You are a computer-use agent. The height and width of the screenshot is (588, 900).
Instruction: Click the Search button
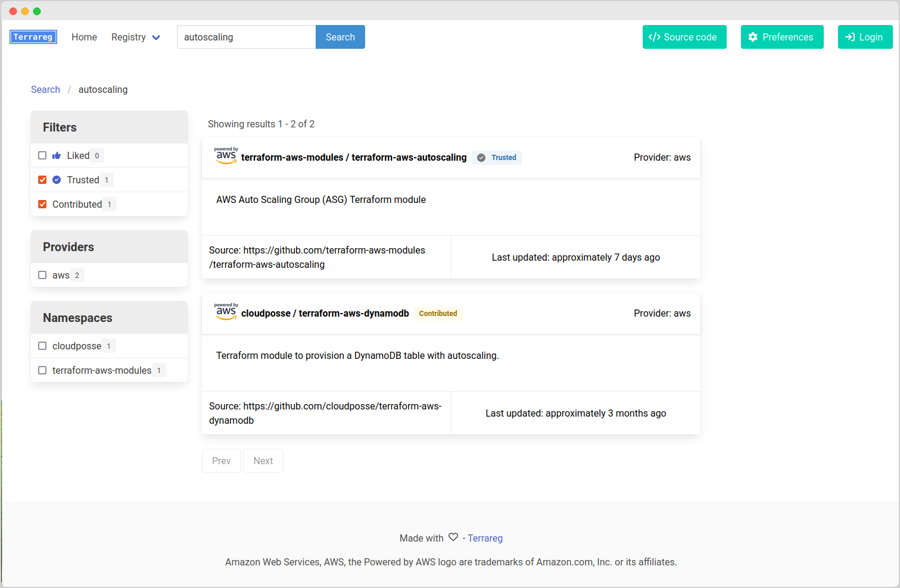(340, 37)
